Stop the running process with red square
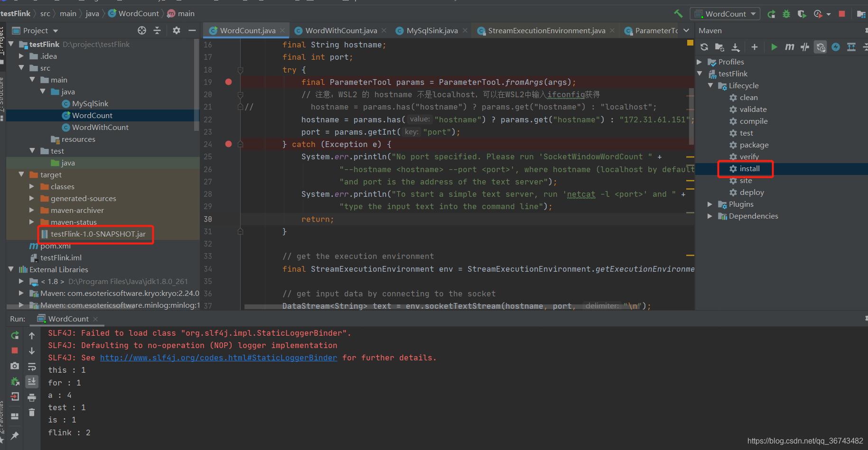 pyautogui.click(x=842, y=14)
